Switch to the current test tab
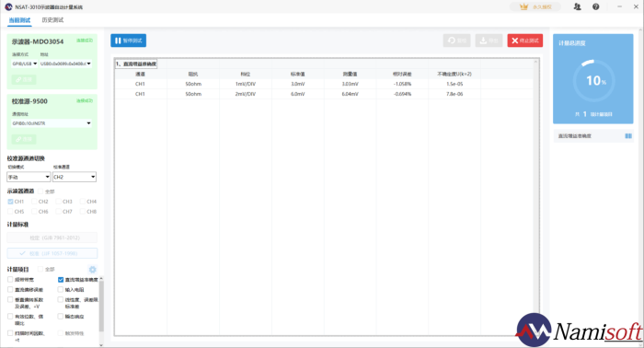The height and width of the screenshot is (348, 644). (x=19, y=20)
